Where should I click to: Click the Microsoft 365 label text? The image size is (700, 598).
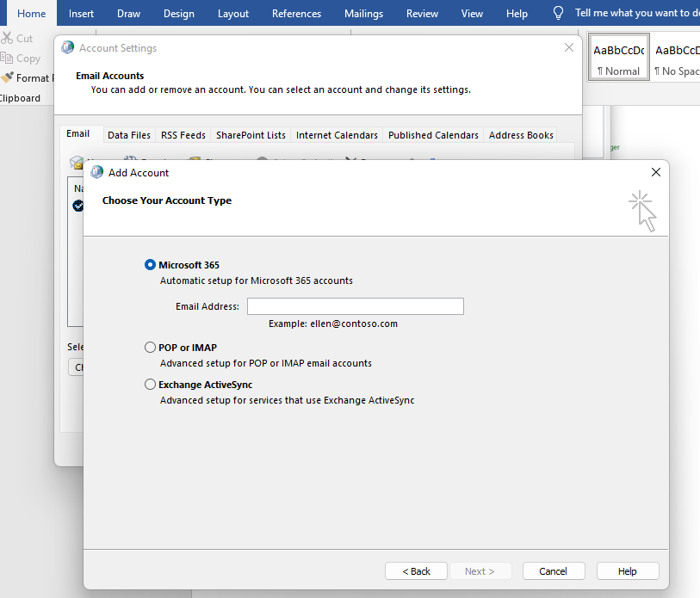pos(189,265)
